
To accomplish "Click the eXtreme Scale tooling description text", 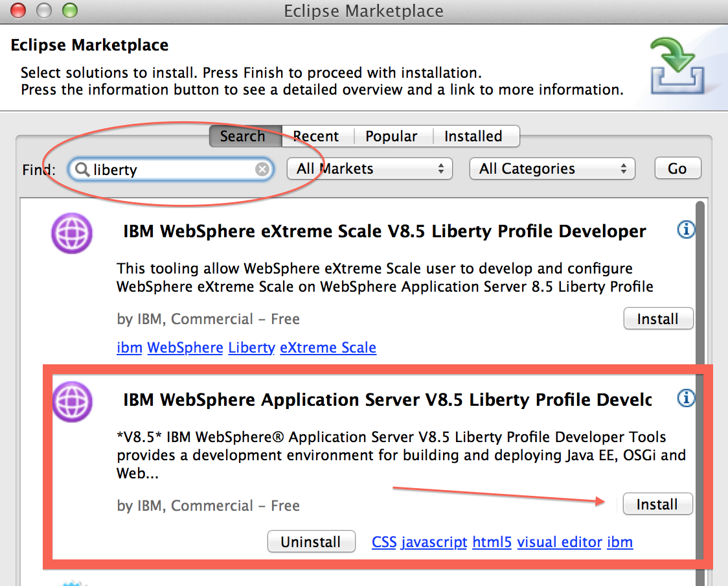I will click(x=385, y=277).
